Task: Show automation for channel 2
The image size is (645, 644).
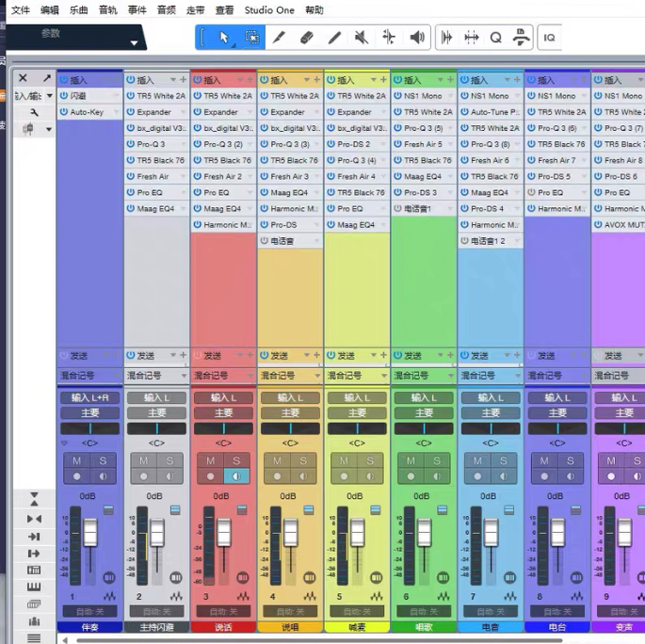Action: coord(176,596)
